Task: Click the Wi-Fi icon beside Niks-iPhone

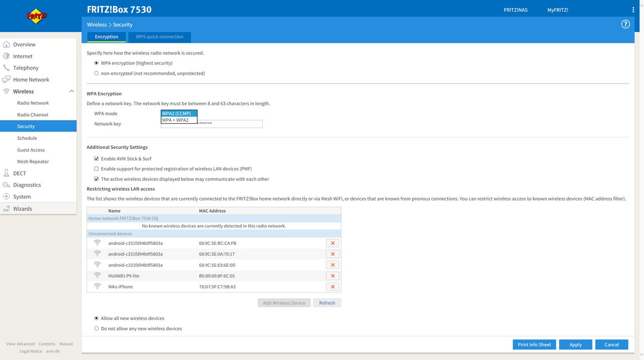Action: 98,287
